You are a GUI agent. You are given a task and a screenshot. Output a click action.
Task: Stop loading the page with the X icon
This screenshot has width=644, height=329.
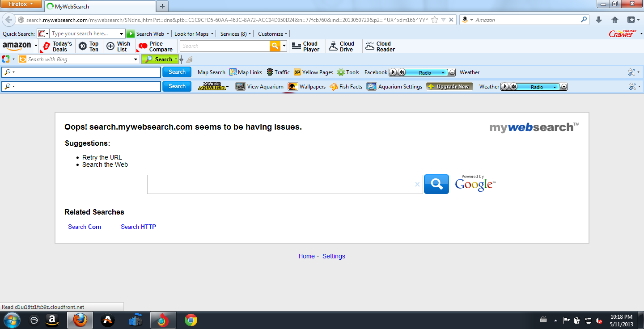pos(451,20)
